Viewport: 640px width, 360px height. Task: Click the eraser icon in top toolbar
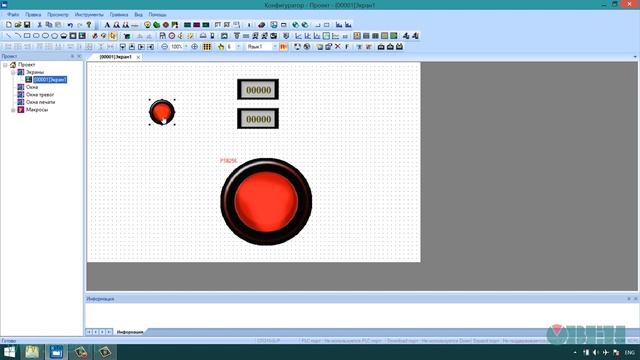(262, 25)
